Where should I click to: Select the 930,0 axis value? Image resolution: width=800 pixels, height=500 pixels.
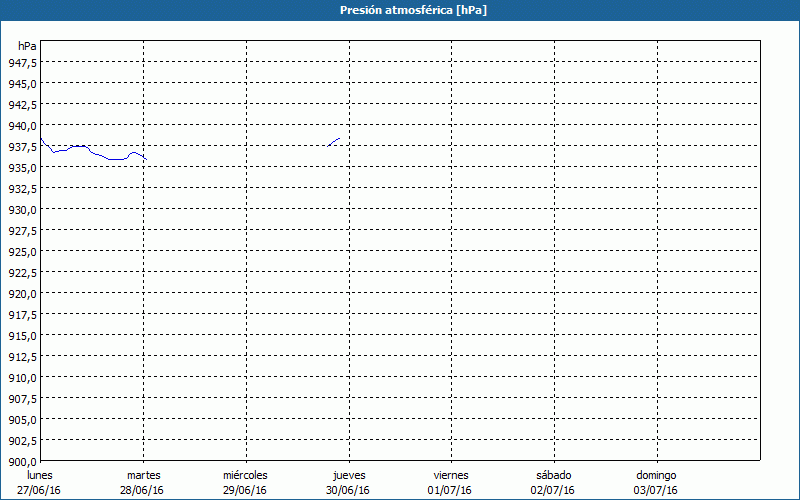[x=22, y=209]
